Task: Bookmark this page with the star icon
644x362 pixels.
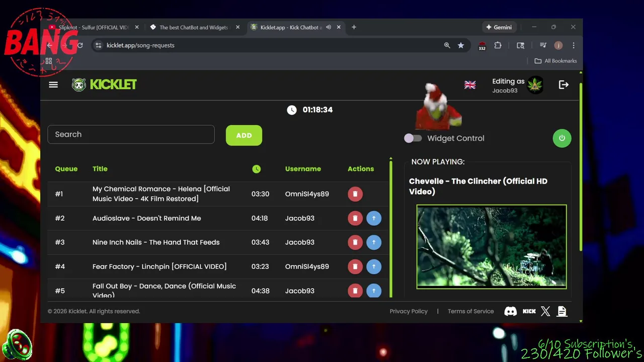Action: (461, 45)
